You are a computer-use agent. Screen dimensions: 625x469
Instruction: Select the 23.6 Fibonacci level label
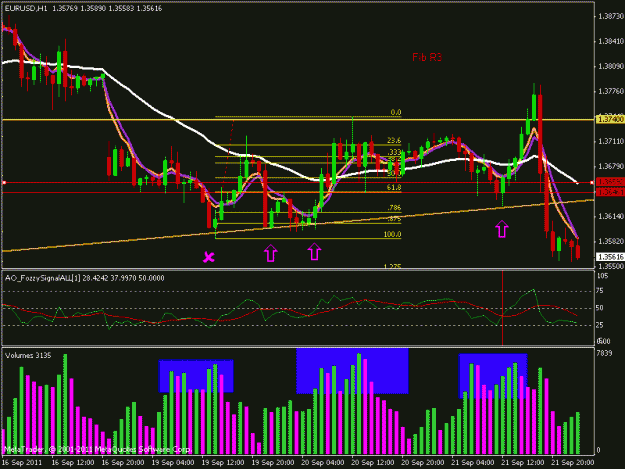coord(394,140)
